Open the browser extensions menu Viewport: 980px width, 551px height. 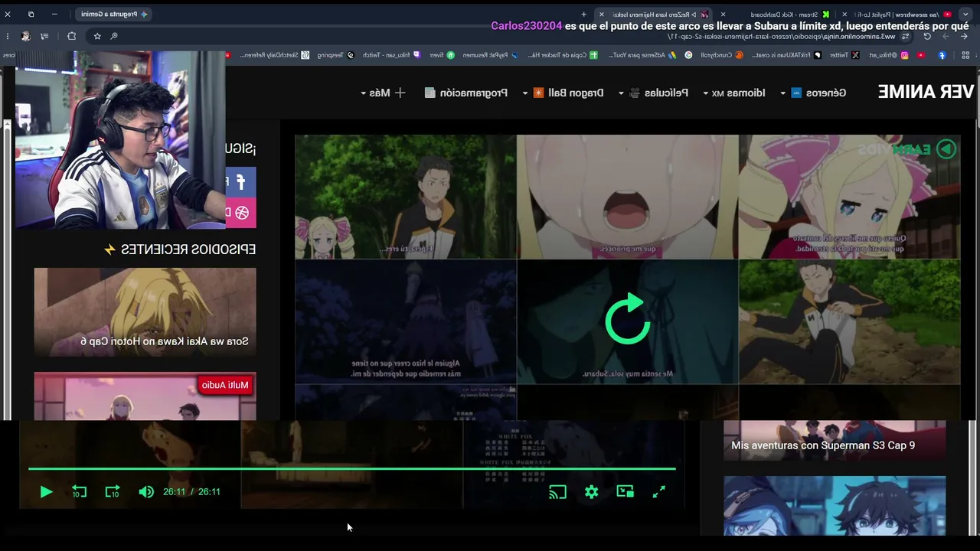[71, 36]
